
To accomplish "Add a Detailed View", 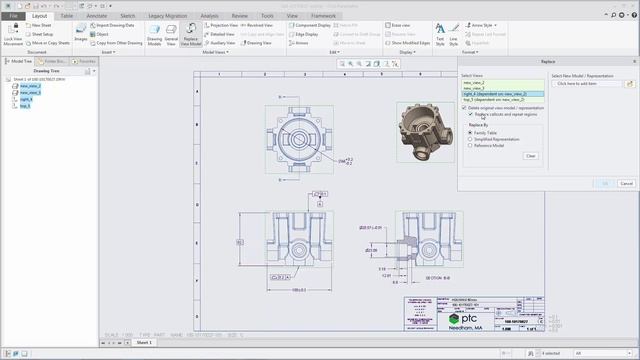I will click(x=219, y=34).
